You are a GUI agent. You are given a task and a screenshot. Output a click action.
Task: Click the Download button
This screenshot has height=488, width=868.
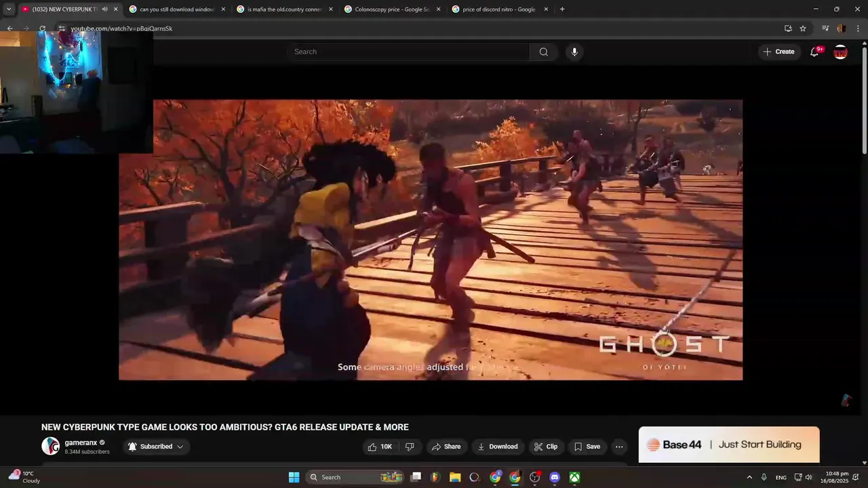[498, 447]
